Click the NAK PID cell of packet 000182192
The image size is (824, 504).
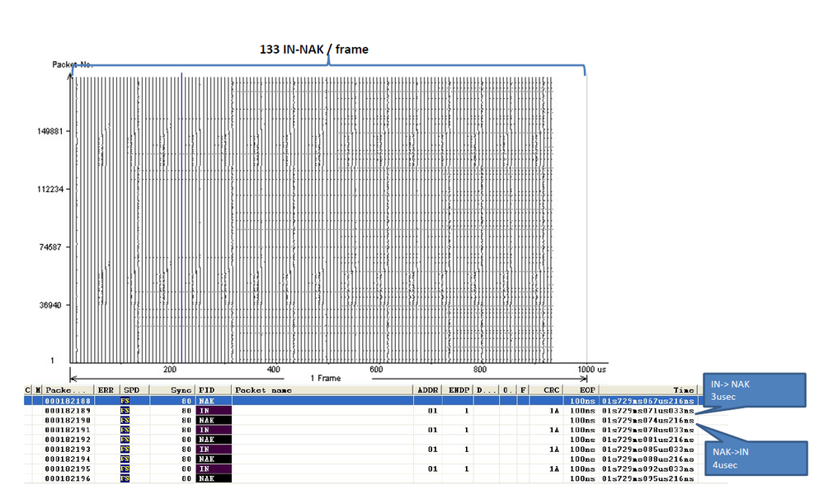(x=214, y=440)
